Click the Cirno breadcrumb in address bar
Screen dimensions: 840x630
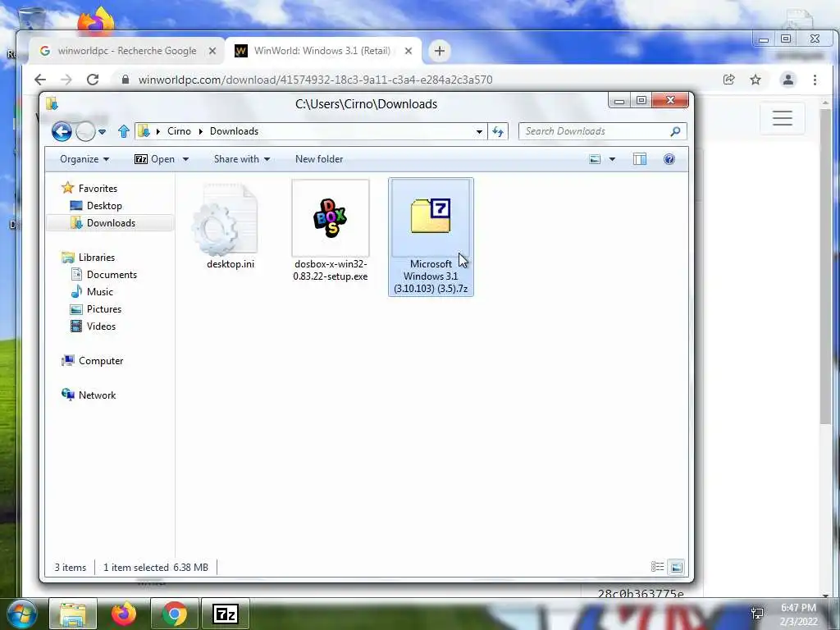(179, 131)
